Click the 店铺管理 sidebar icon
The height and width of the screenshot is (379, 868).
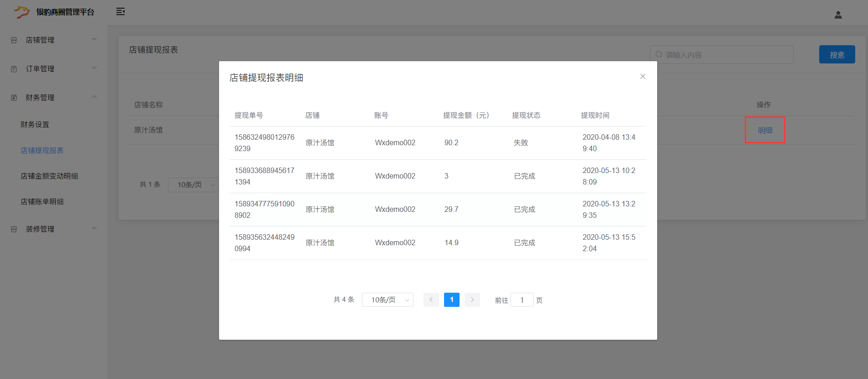[14, 40]
